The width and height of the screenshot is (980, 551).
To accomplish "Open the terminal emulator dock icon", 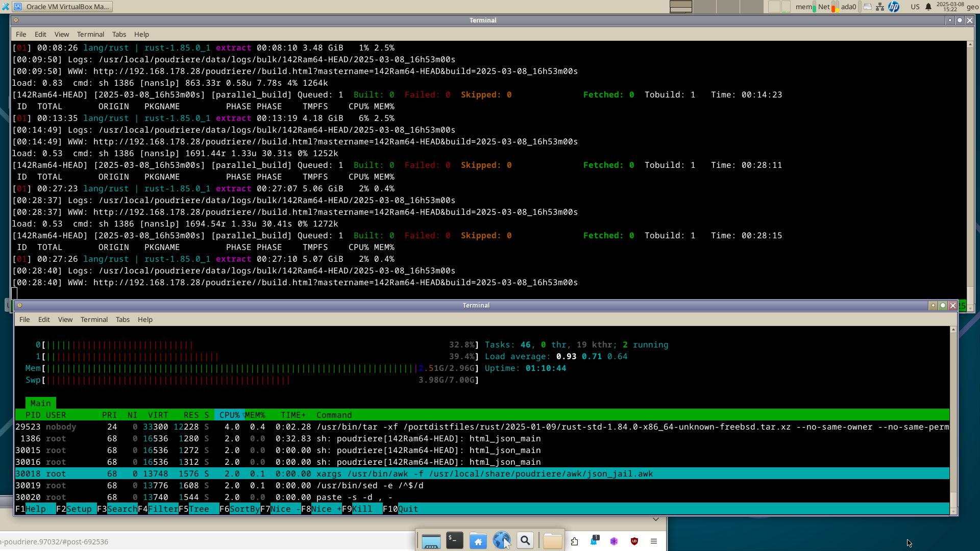I will click(x=454, y=541).
